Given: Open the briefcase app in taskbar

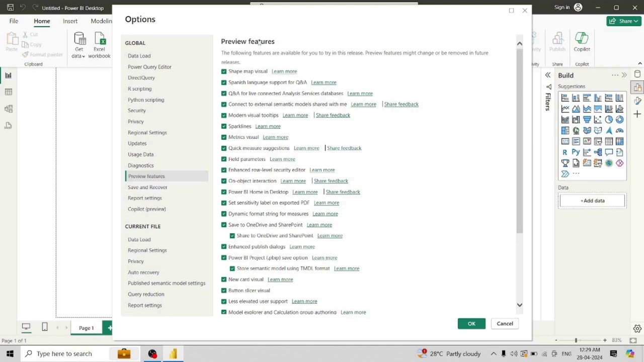Looking at the screenshot, I should (x=124, y=354).
